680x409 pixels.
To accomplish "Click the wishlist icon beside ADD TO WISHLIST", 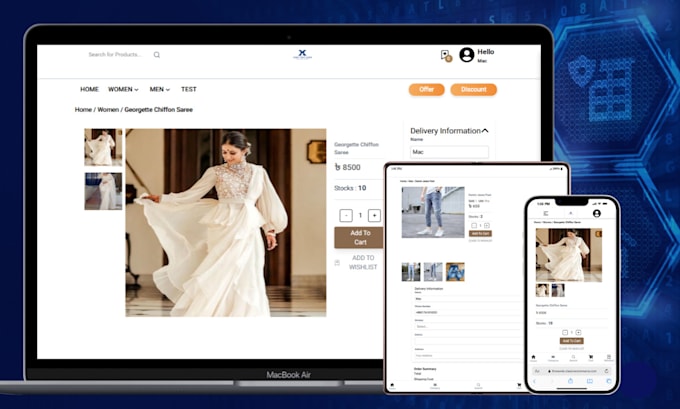I will tap(337, 263).
